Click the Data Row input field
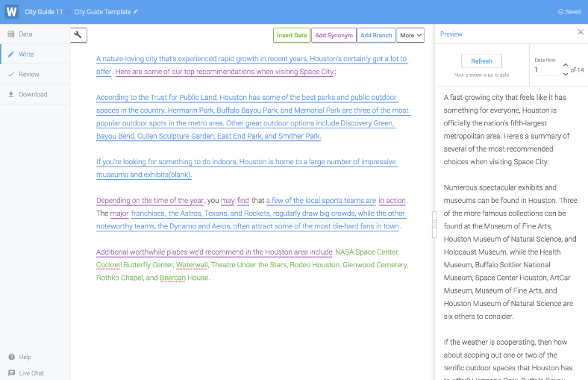 click(546, 69)
